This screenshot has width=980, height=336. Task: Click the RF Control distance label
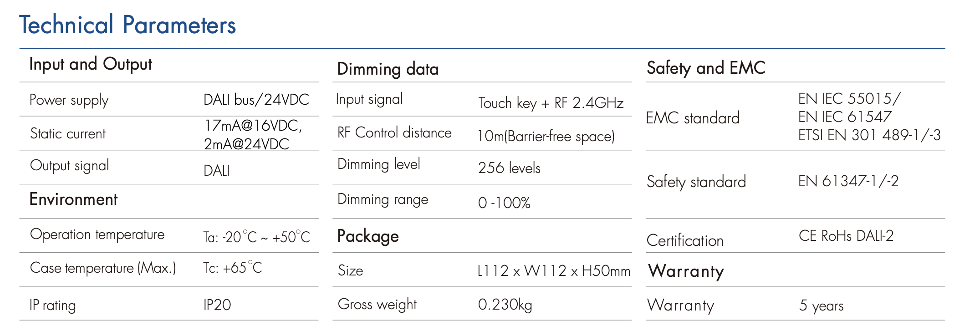pos(394,133)
